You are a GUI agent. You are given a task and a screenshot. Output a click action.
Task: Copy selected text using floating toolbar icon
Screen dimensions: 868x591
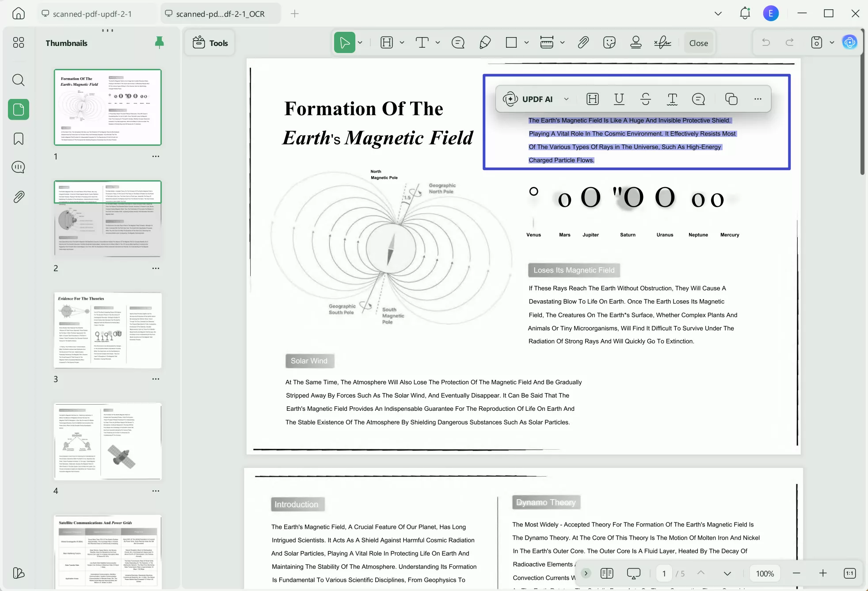pyautogui.click(x=731, y=99)
